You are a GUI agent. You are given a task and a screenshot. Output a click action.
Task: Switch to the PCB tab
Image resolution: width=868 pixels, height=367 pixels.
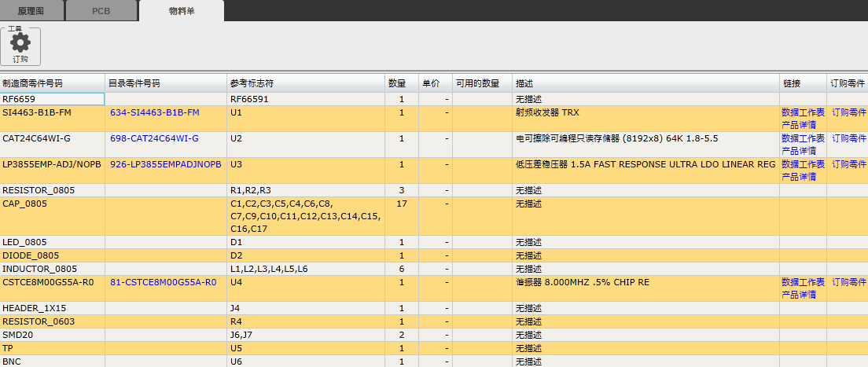[x=101, y=10]
